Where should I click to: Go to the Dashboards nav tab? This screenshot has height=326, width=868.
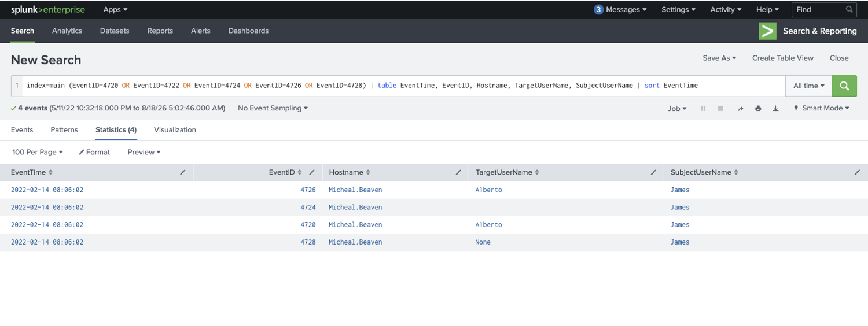[248, 31]
